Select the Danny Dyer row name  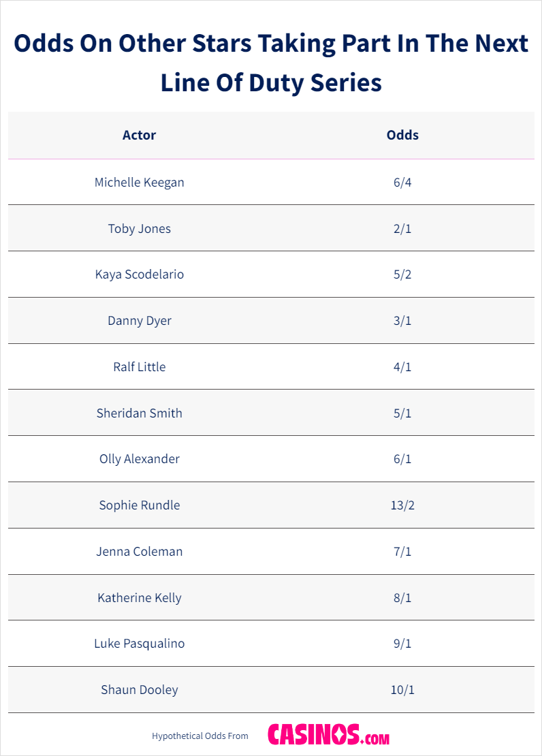pyautogui.click(x=139, y=321)
